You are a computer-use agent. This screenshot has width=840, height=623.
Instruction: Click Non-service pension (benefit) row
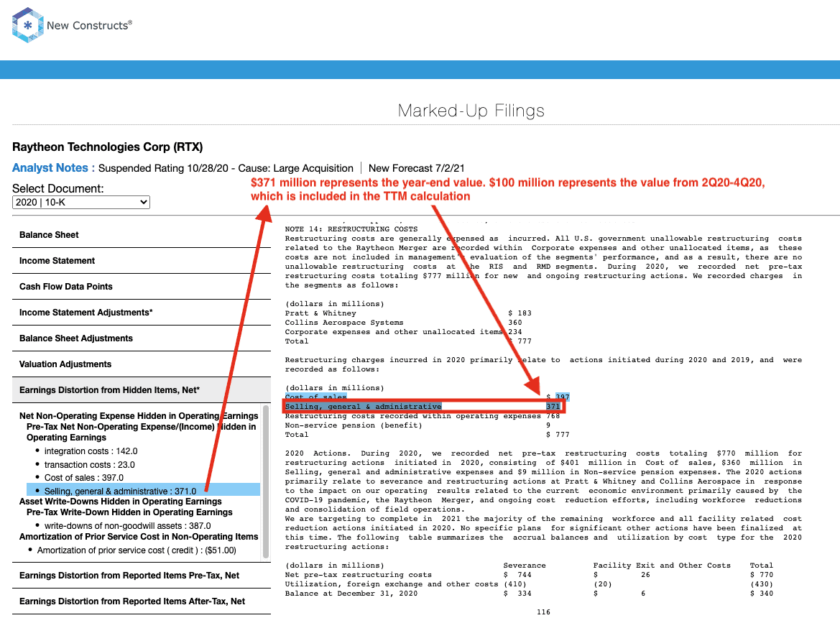pos(417,425)
